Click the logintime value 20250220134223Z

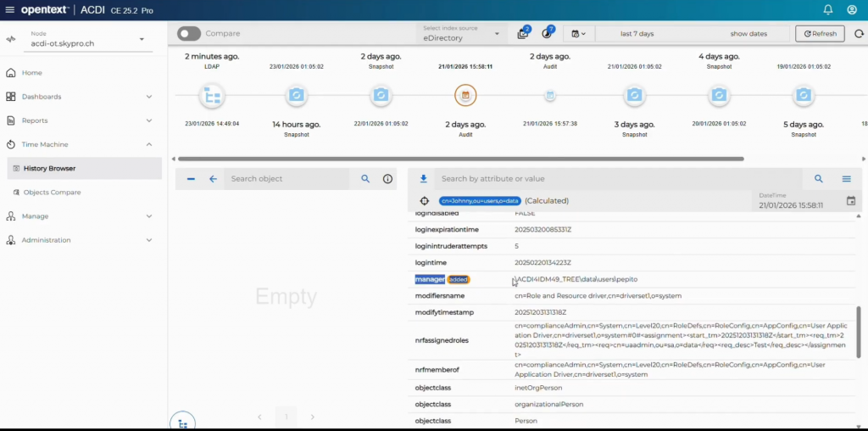click(542, 263)
